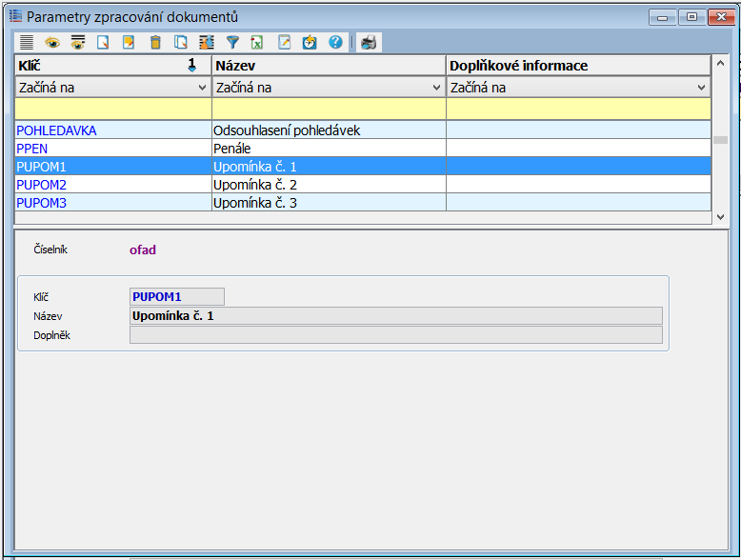Open the funnel filter tool
The image size is (741, 560).
[x=232, y=42]
